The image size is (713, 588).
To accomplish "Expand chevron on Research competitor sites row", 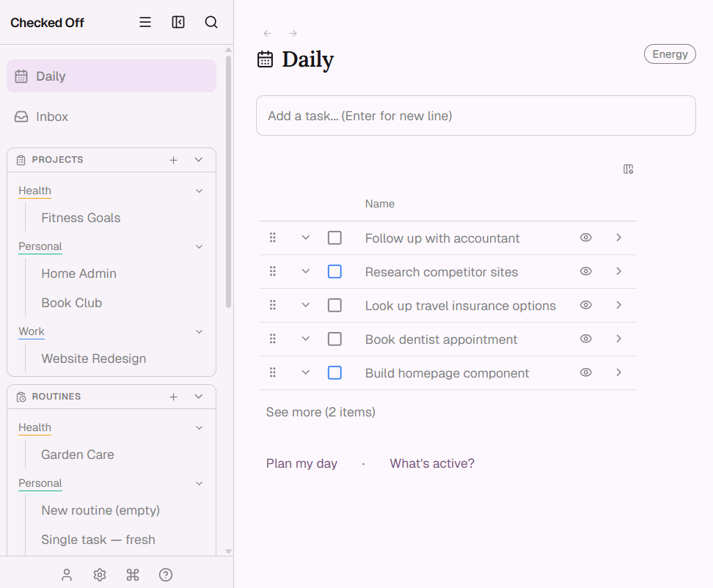I will click(x=306, y=271).
